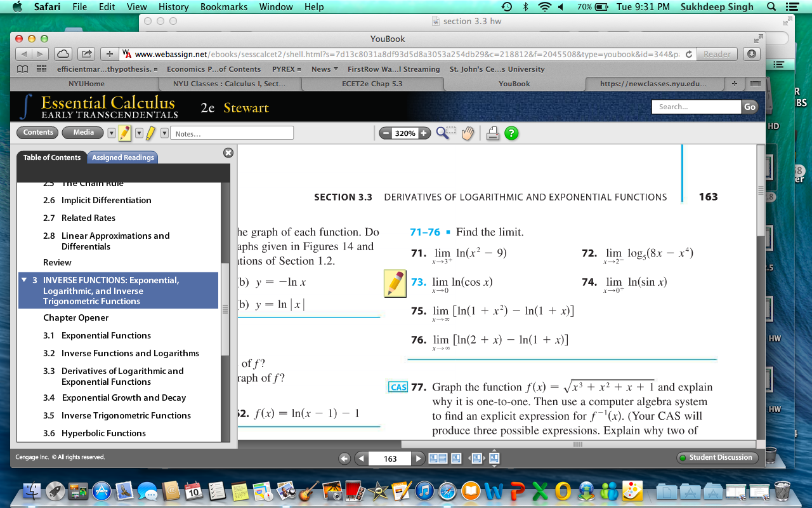Image resolution: width=812 pixels, height=508 pixels.
Task: Open section 3.6 Hyperbolic Functions
Action: click(95, 433)
